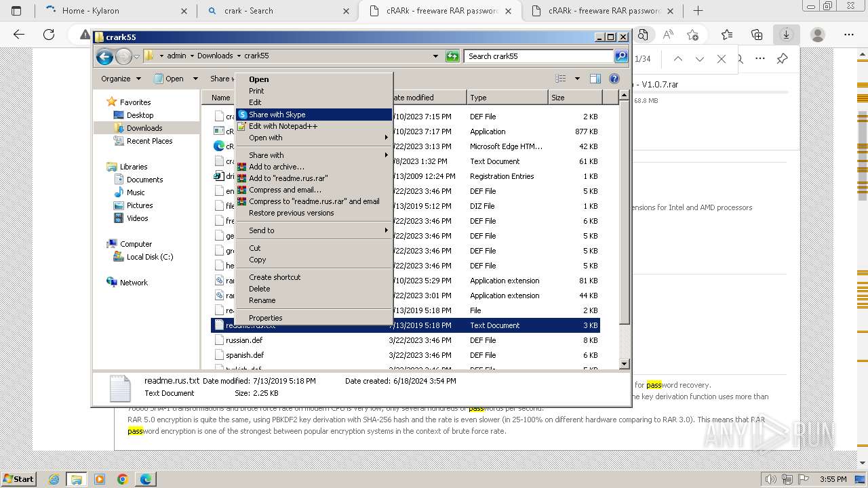Open the browser Downloads icon
868x488 pixels.
786,35
